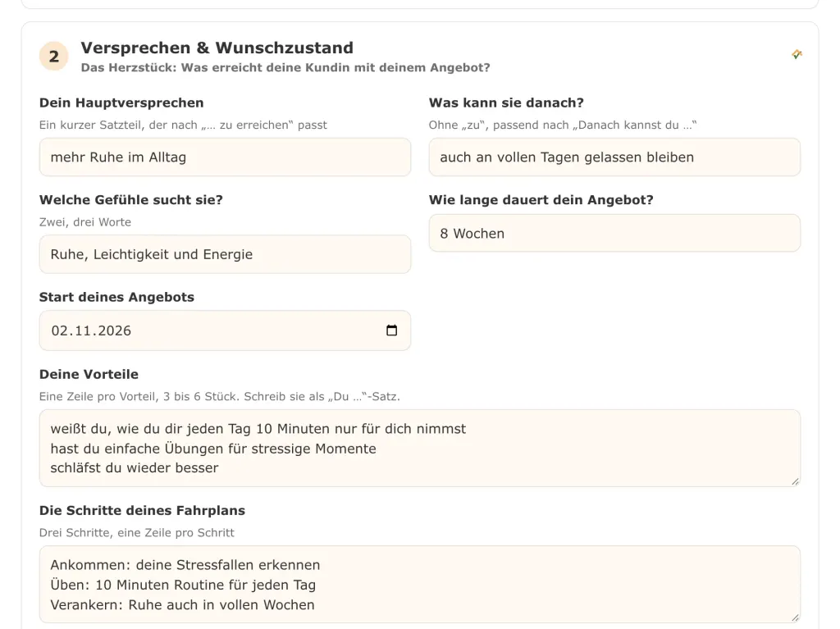Click the date value 02.11.2026

[x=91, y=330]
